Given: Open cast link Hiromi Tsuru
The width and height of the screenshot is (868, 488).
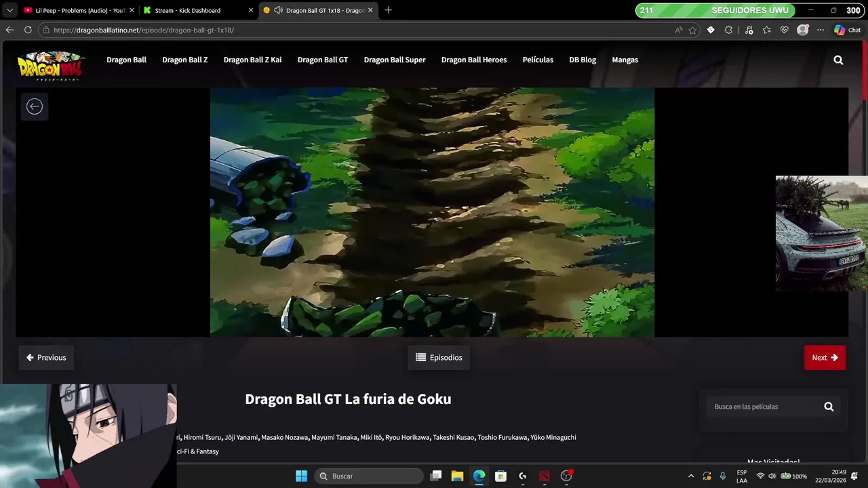Looking at the screenshot, I should (202, 437).
